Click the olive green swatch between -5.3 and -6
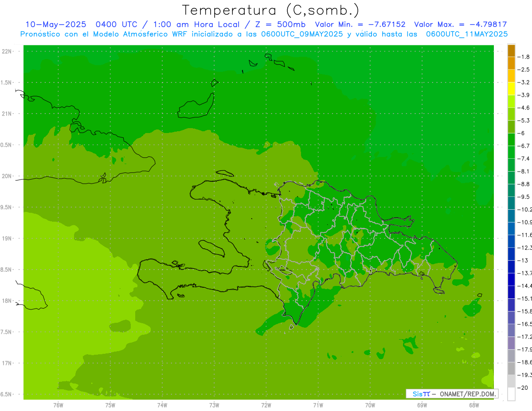Image resolution: width=532 pixels, height=411 pixels. coord(511,127)
